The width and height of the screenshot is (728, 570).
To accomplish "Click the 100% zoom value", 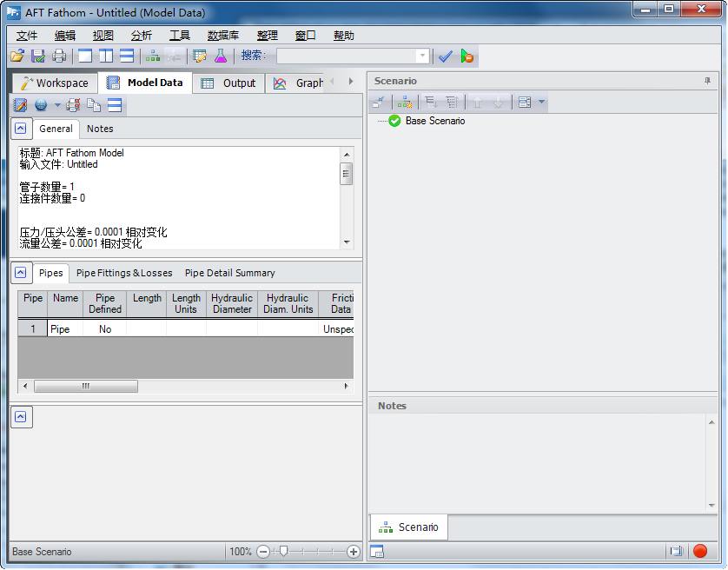I will click(x=241, y=552).
